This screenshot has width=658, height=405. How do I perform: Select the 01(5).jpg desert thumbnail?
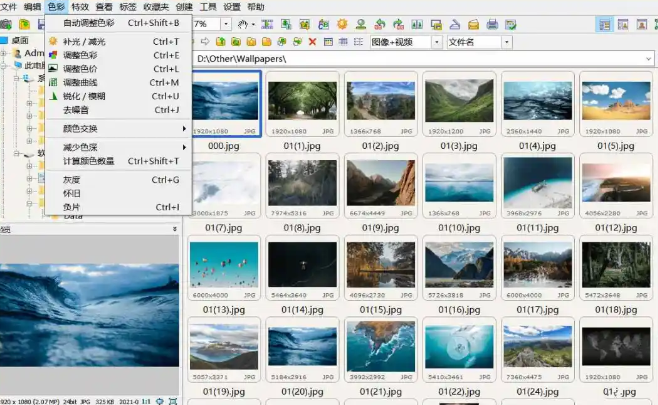tap(616, 104)
